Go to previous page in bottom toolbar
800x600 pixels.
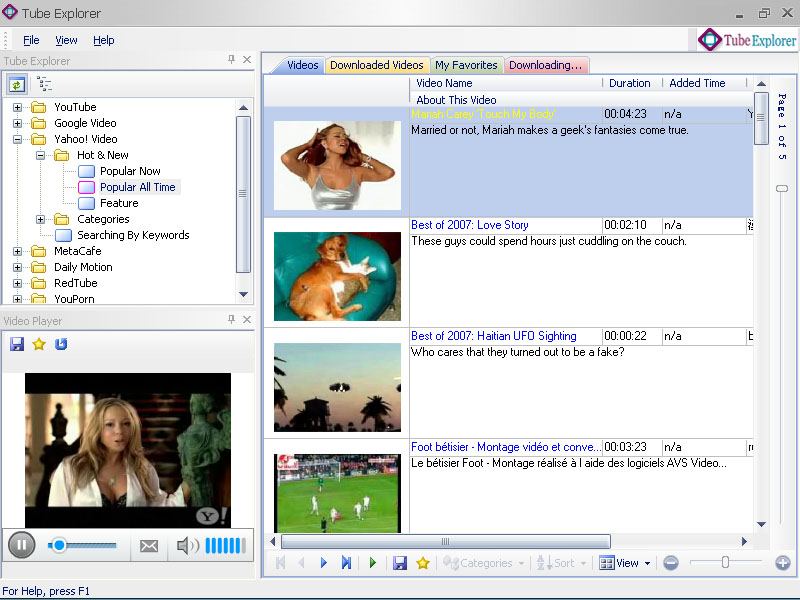click(x=302, y=563)
